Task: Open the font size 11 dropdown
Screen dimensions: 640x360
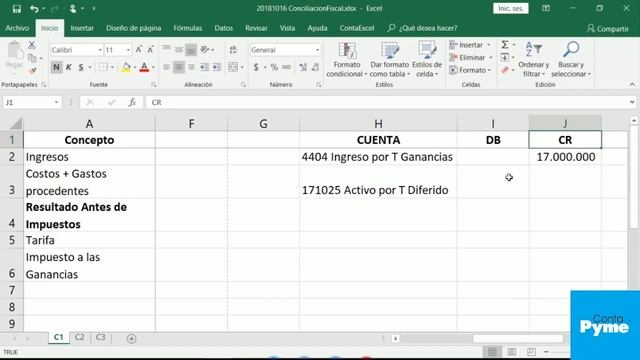Action: coord(128,50)
